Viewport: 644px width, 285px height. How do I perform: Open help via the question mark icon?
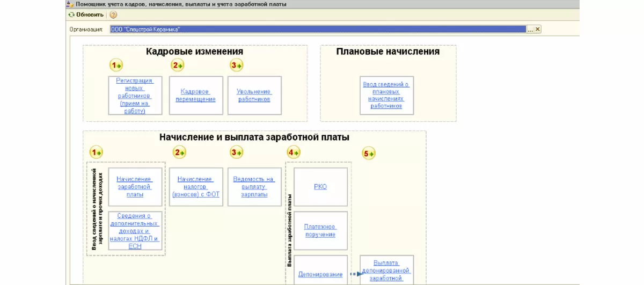point(113,14)
